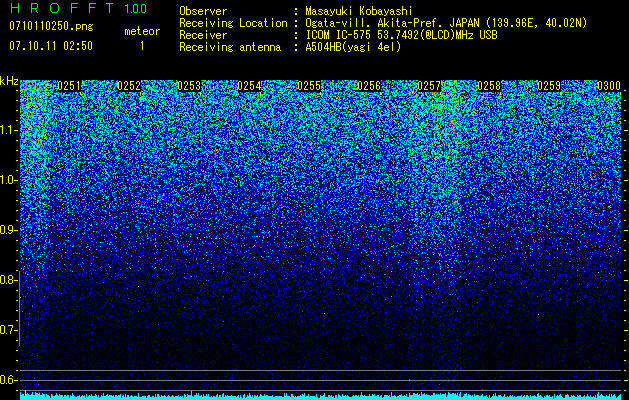This screenshot has width=629, height=400.
Task: Click the meteor count label
Action: pos(142,31)
